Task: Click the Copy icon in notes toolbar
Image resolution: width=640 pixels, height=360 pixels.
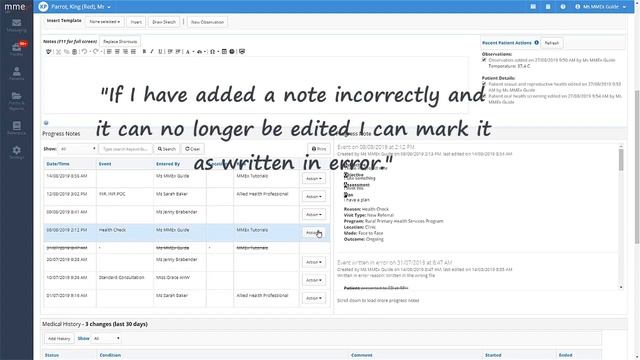Action: [x=67, y=52]
